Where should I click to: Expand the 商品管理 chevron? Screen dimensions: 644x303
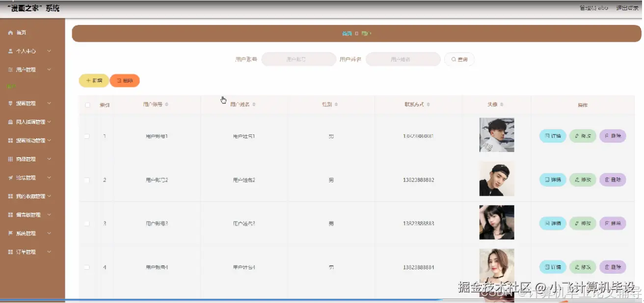click(x=49, y=159)
